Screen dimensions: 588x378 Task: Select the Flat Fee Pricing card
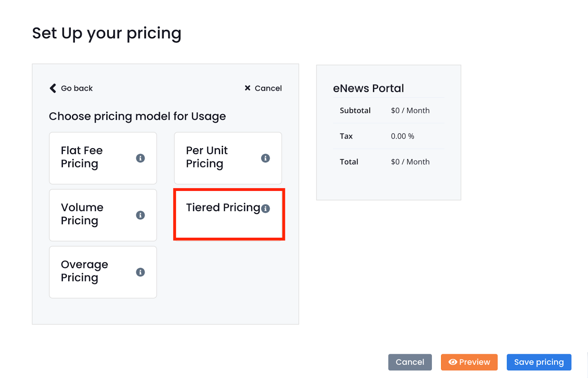pos(103,158)
